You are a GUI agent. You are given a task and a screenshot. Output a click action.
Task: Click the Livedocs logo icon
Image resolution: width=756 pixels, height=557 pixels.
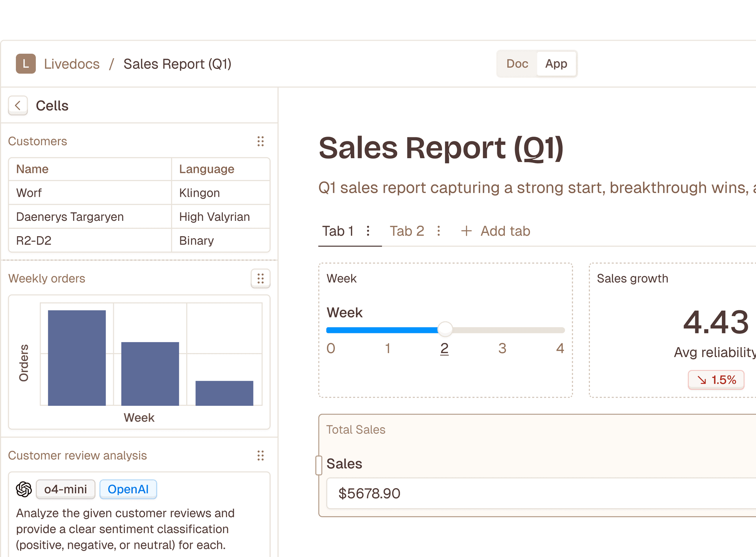(25, 64)
